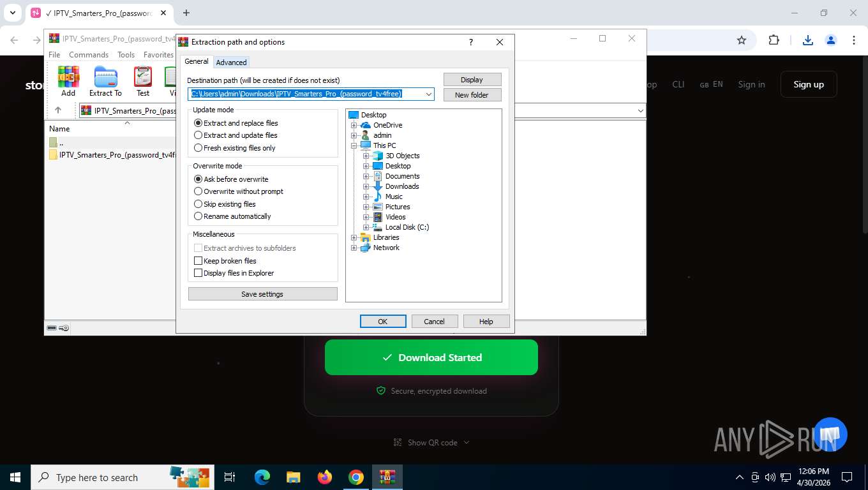Switch to Chrome on taskbar

click(x=356, y=477)
